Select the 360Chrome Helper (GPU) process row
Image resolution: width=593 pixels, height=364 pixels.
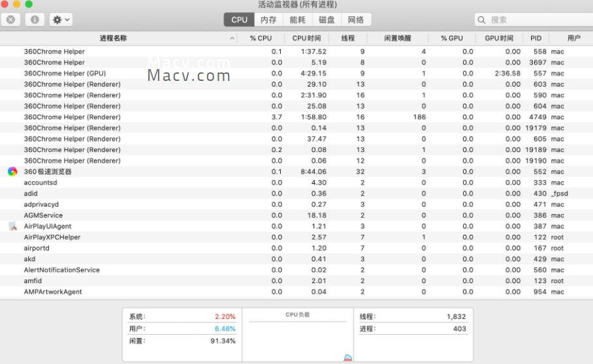coord(296,73)
